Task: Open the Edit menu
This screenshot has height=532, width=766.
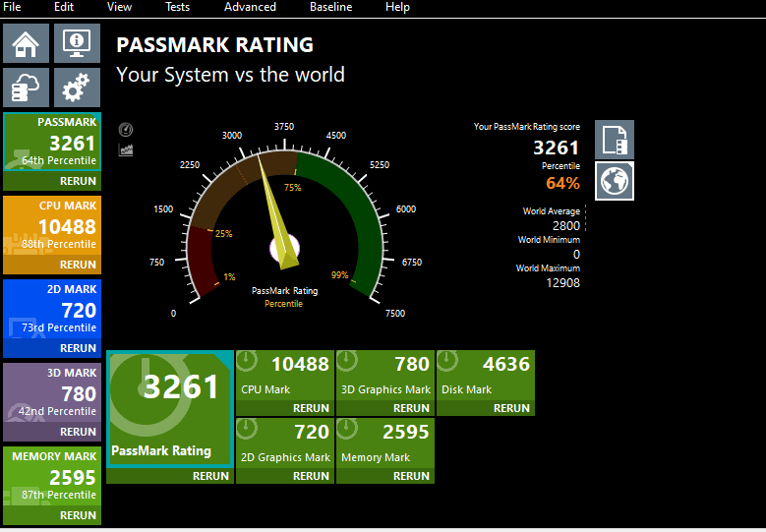Action: pos(64,7)
